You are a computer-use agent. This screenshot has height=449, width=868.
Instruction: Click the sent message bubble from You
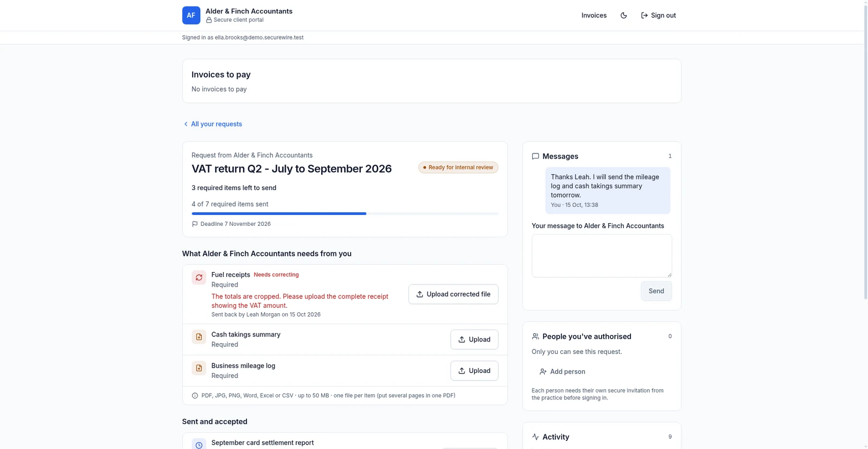coord(608,191)
